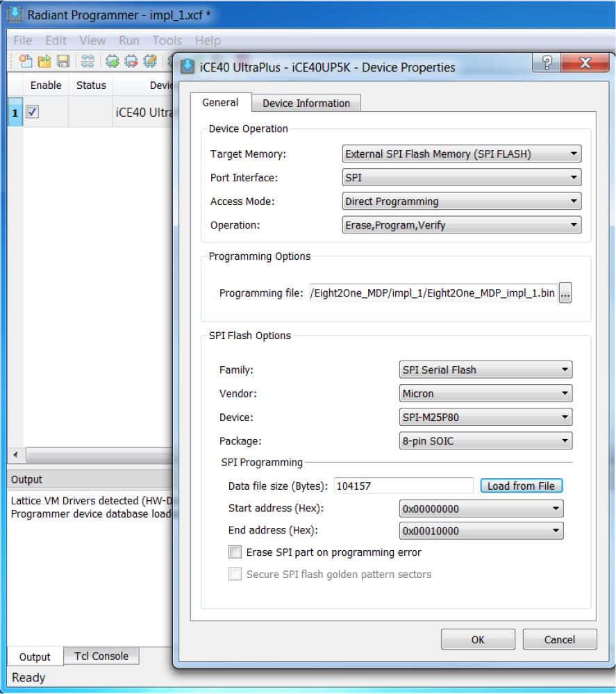Click the Add Device chip icon
This screenshot has height=694, width=616.
(110, 60)
